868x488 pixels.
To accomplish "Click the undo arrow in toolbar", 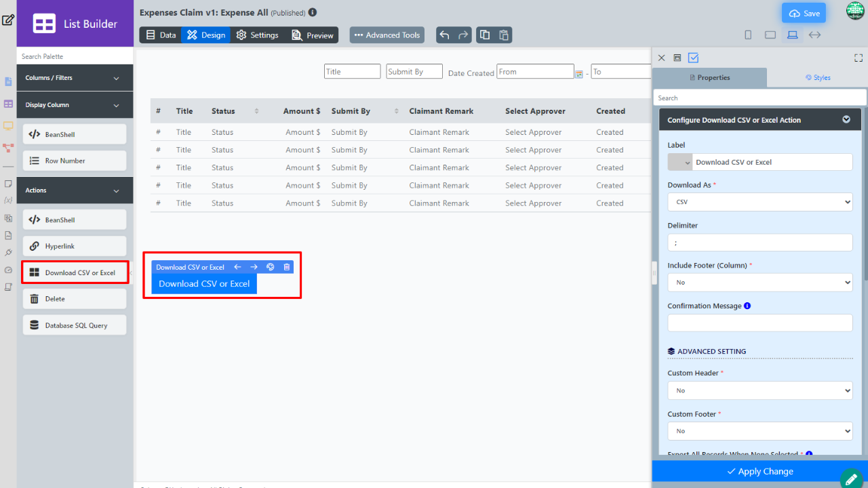I will click(x=445, y=35).
